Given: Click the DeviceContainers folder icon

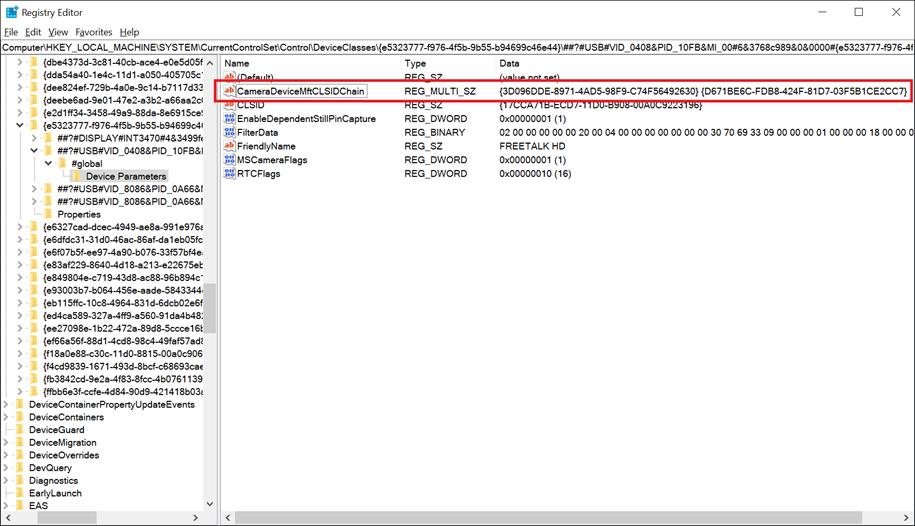Looking at the screenshot, I should coord(20,417).
